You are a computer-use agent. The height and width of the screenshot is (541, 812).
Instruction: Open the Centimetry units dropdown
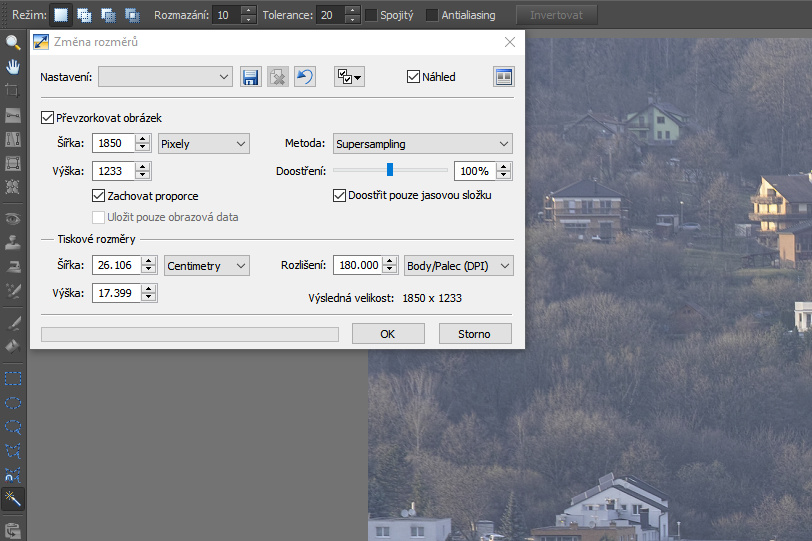(x=207, y=266)
